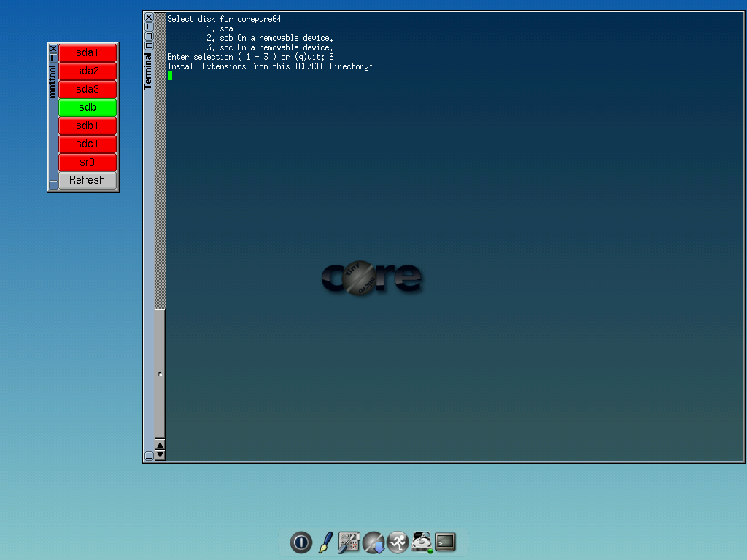Open the Control Panel screwdriver icon
The width and height of the screenshot is (747, 560).
point(349,542)
